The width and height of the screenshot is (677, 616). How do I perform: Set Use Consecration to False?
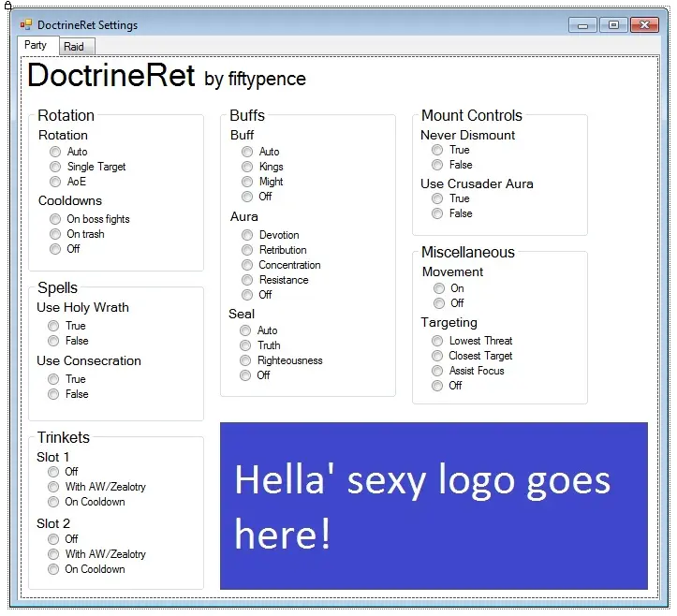click(x=54, y=394)
